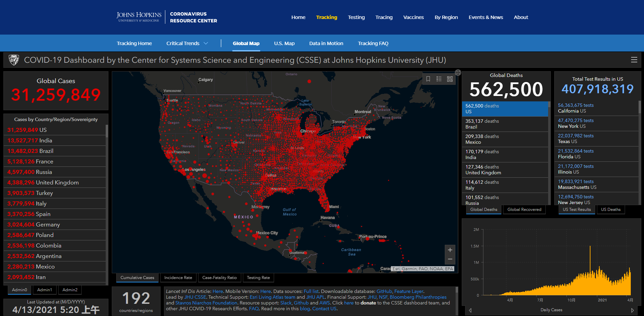Viewport: 644px width, 316px height.
Task: Click the Slack resource support link
Action: [286, 303]
